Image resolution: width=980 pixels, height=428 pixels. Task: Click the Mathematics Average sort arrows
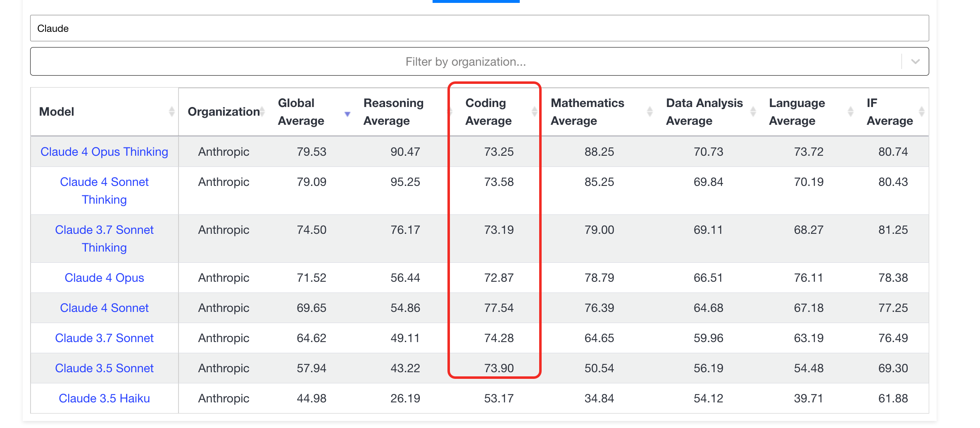(x=649, y=112)
